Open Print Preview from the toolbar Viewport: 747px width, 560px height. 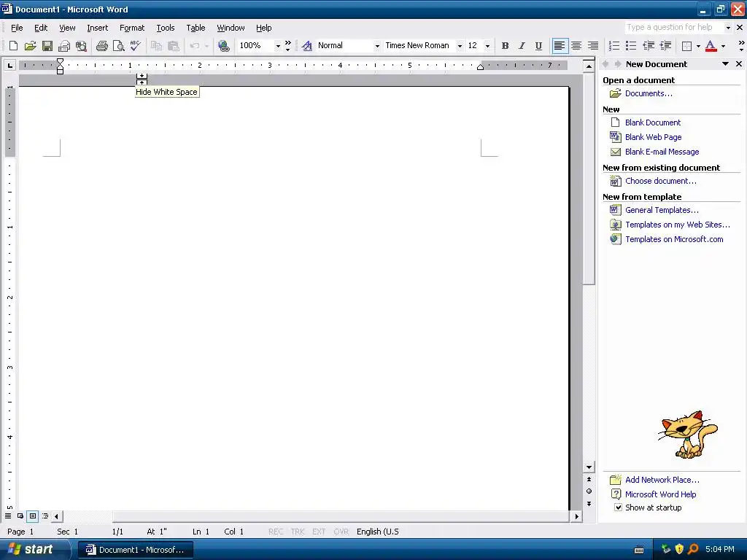pyautogui.click(x=118, y=46)
